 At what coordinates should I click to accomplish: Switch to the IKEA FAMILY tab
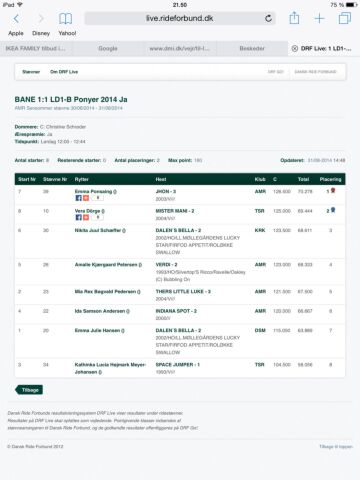coord(36,49)
